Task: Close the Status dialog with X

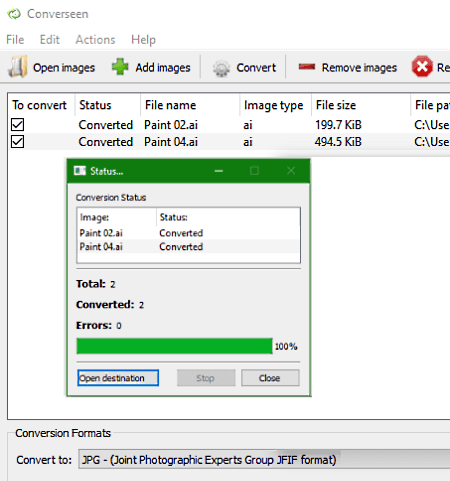Action: tap(291, 171)
